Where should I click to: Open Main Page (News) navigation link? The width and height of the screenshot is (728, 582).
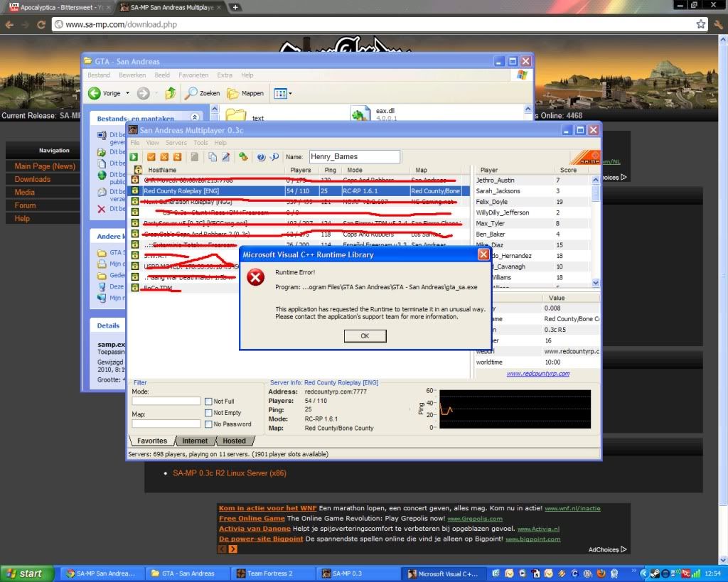45,166
